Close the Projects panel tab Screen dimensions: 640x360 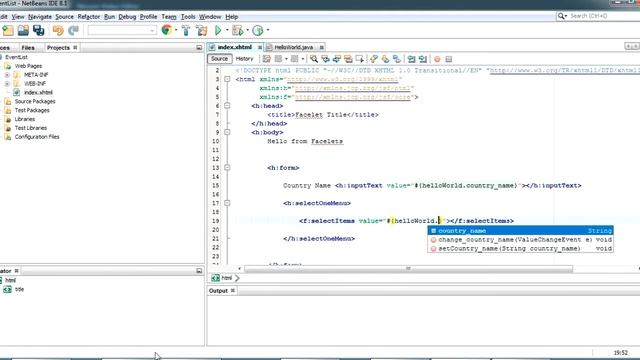click(x=75, y=48)
